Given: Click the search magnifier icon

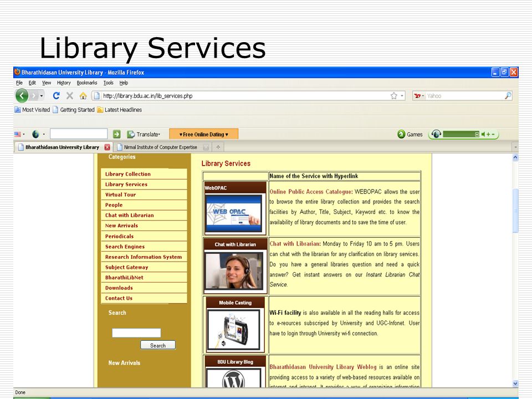Looking at the screenshot, I should [508, 96].
